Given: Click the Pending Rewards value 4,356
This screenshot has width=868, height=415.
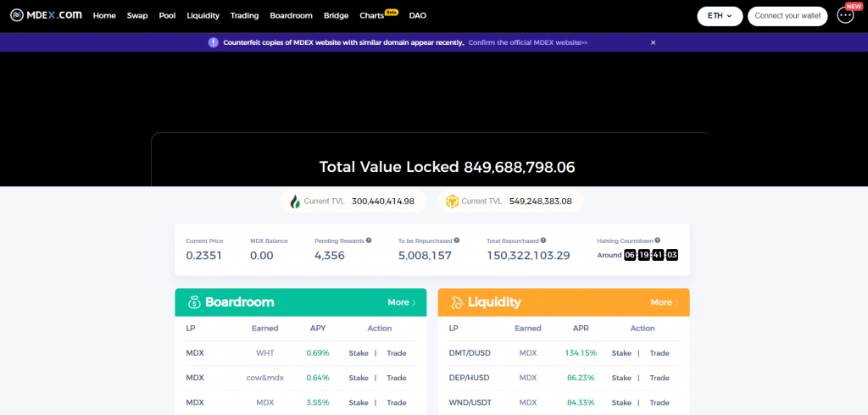Looking at the screenshot, I should 330,256.
